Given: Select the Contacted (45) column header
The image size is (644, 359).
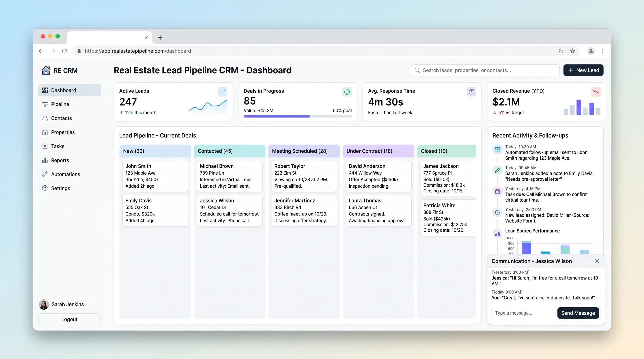Looking at the screenshot, I should coord(230,151).
